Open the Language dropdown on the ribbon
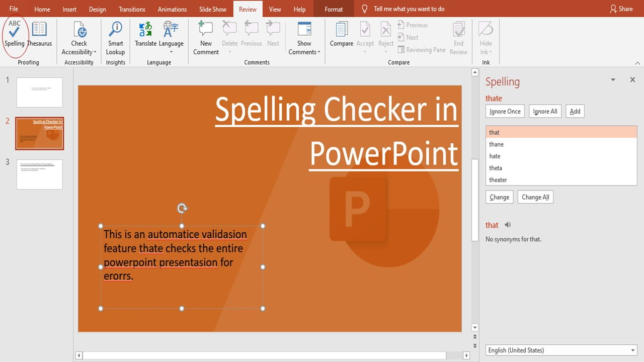 [x=171, y=35]
